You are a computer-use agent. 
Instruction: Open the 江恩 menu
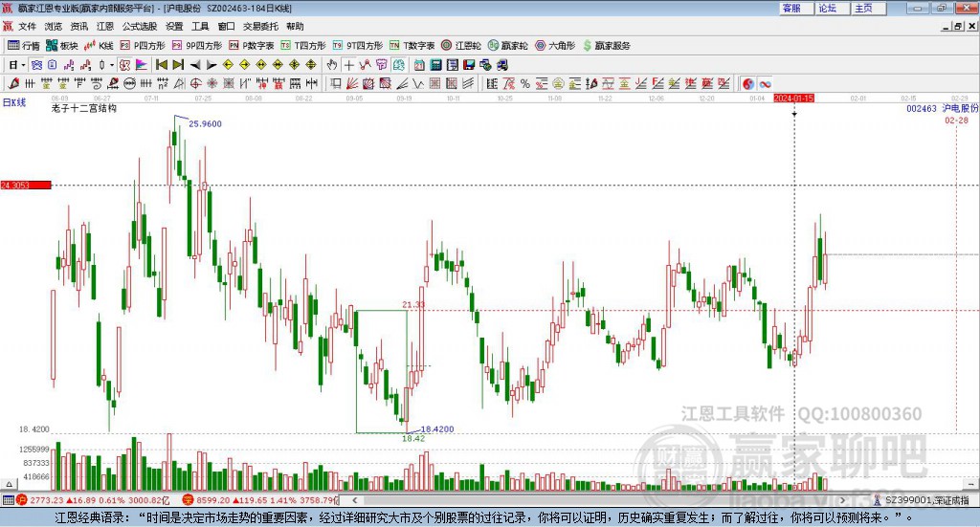104,27
